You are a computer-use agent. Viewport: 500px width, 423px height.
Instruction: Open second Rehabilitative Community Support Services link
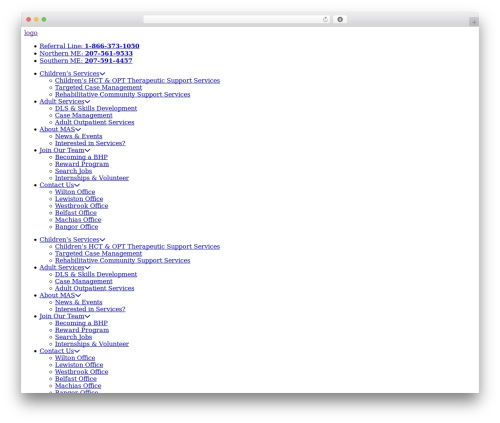tap(122, 260)
